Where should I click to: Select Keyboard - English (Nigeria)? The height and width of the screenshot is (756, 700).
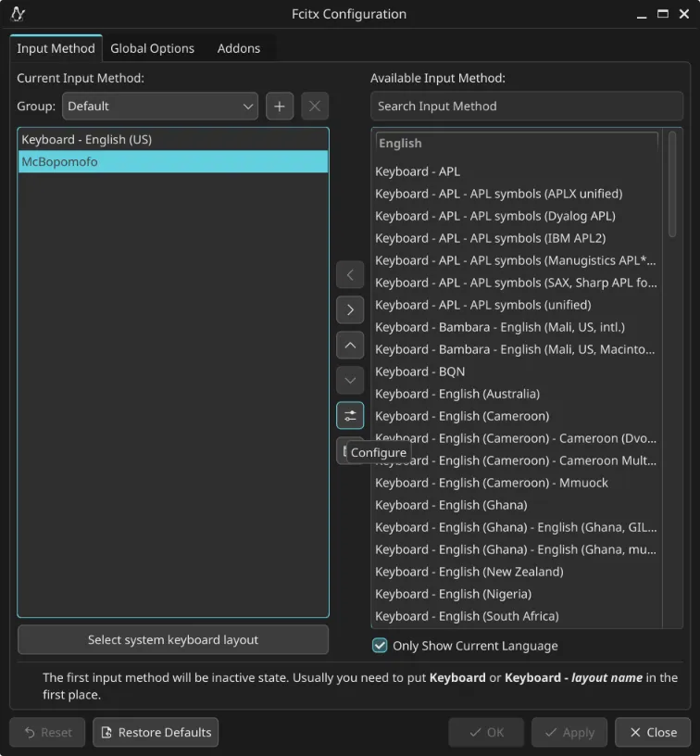(x=517, y=594)
